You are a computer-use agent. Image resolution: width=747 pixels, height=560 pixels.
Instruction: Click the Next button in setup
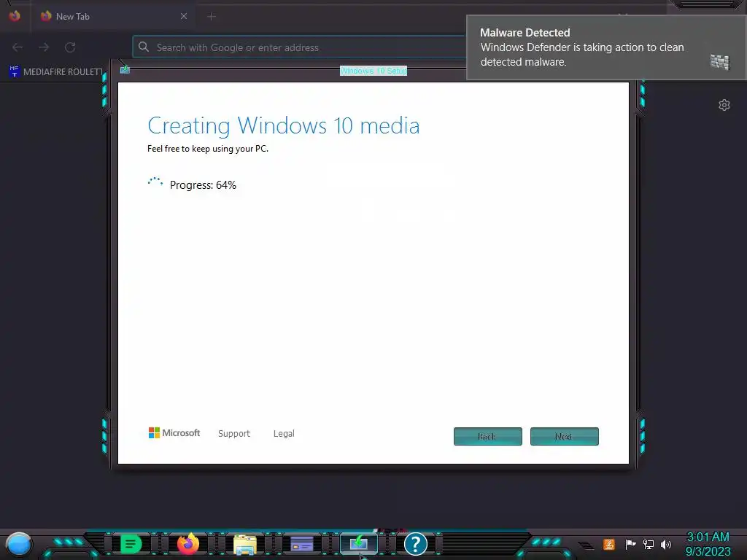coord(565,437)
